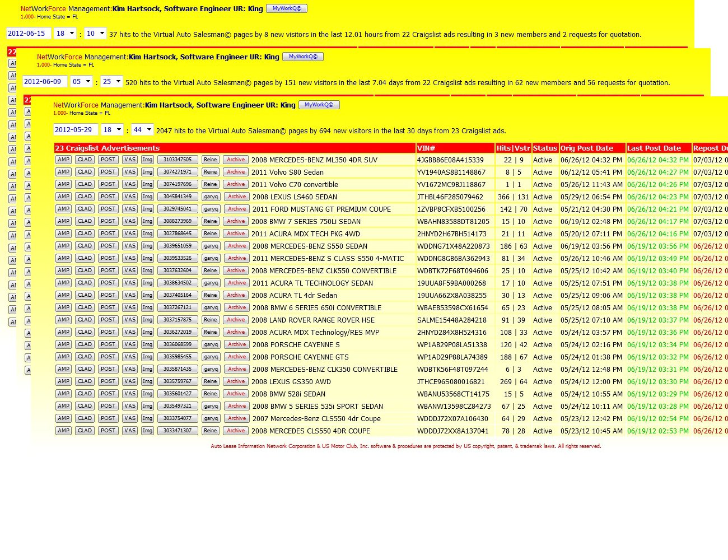Click the '2008 PORSCHE CAYENNE S' listing title

pyautogui.click(x=296, y=345)
